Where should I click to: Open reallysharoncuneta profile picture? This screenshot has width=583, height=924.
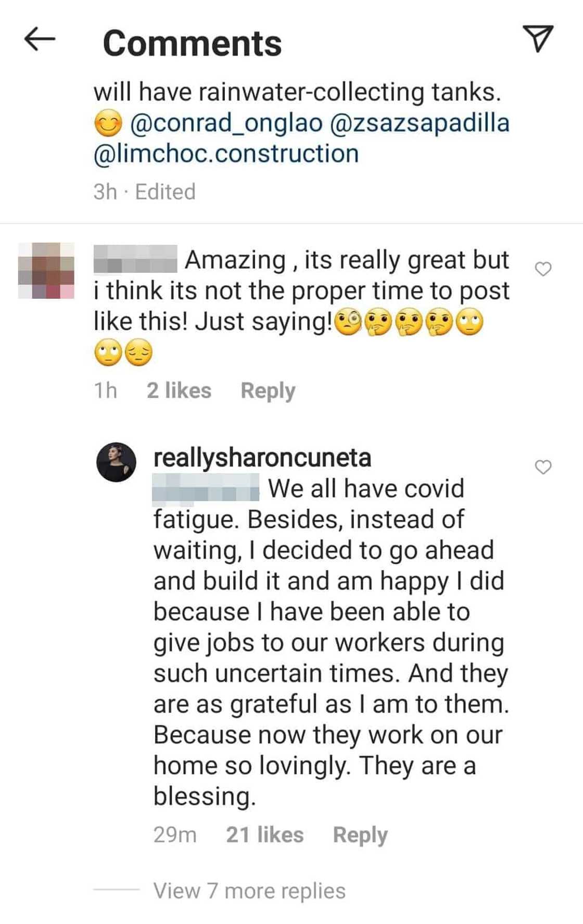pyautogui.click(x=116, y=462)
